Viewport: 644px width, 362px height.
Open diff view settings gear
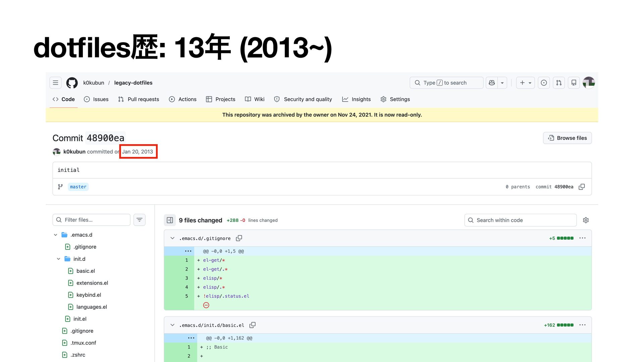(586, 220)
